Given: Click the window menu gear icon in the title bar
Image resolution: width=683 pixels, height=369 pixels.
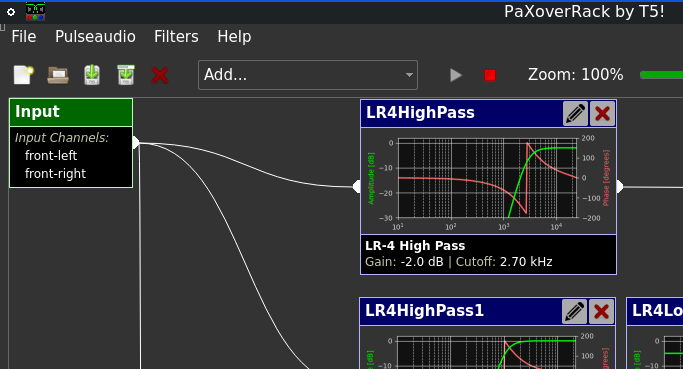Looking at the screenshot, I should tap(11, 12).
